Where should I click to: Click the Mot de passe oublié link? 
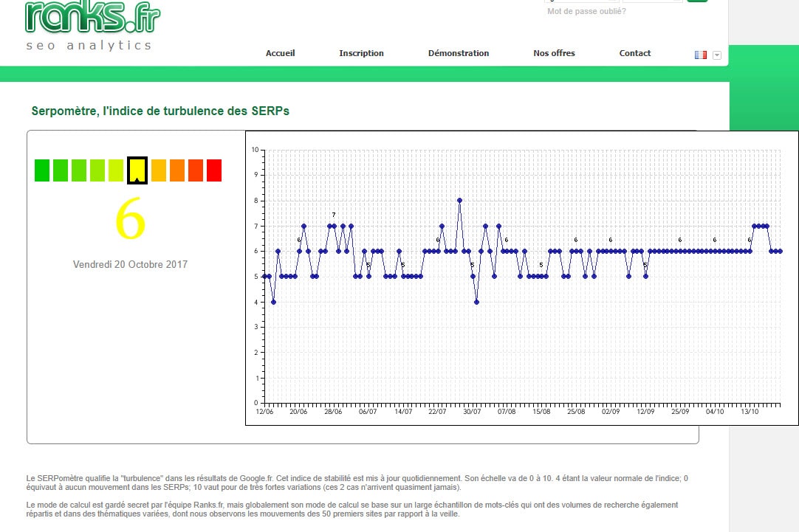(586, 11)
